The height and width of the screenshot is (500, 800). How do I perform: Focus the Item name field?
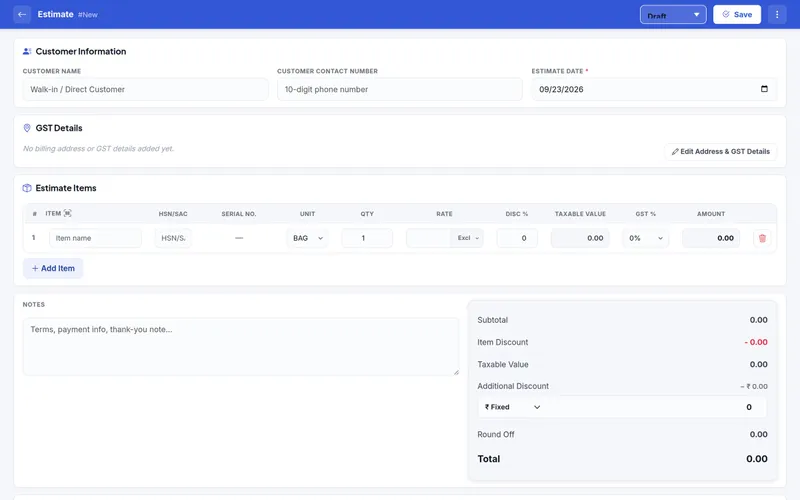[x=95, y=238]
